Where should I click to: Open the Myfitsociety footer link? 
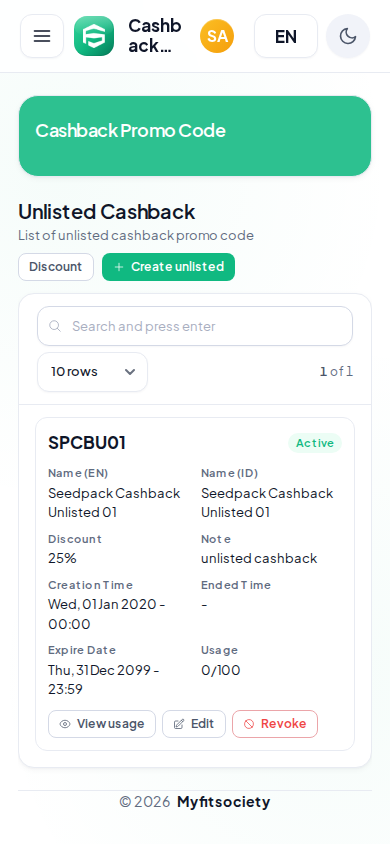pos(223,802)
